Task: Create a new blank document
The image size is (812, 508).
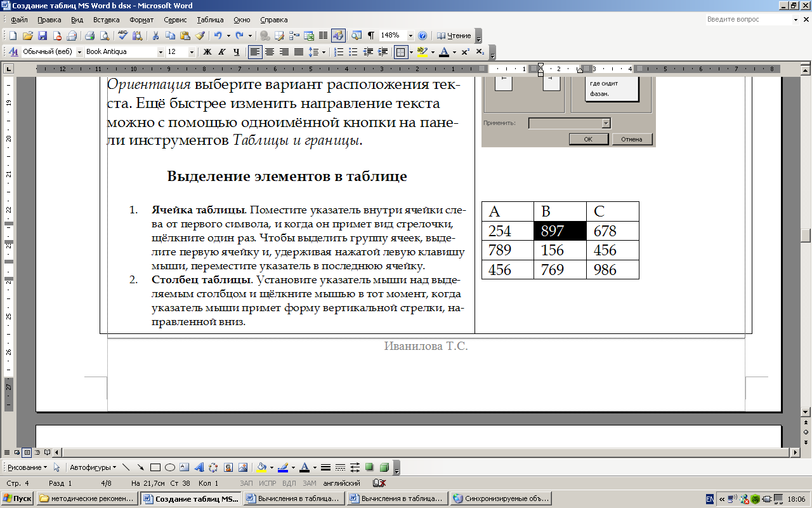Action: tap(13, 36)
